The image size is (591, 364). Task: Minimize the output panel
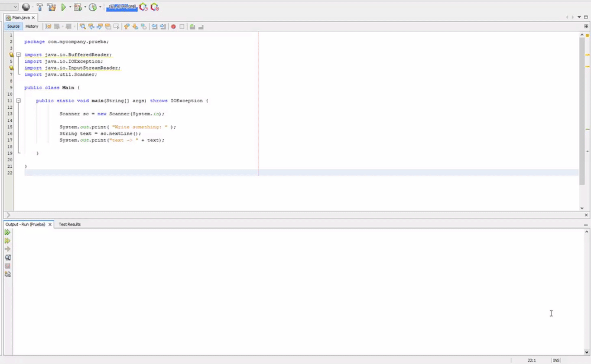tap(586, 225)
